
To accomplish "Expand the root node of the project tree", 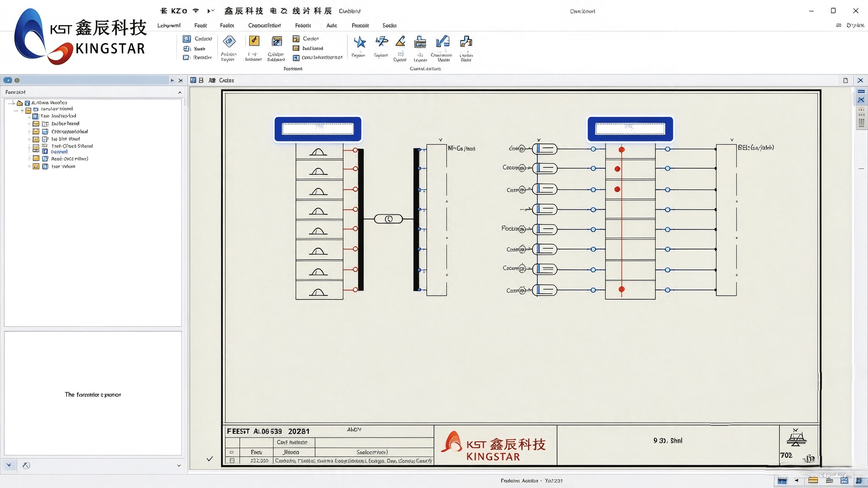I will click(x=12, y=103).
